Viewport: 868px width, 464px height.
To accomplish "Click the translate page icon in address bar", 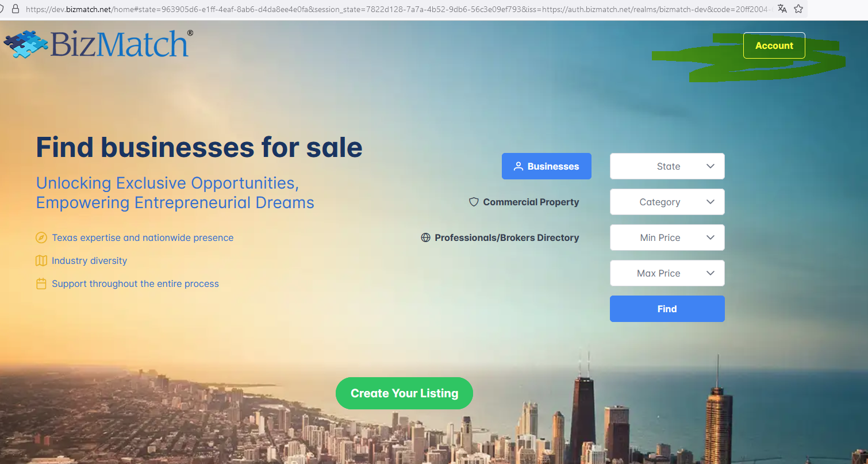I will (x=782, y=9).
